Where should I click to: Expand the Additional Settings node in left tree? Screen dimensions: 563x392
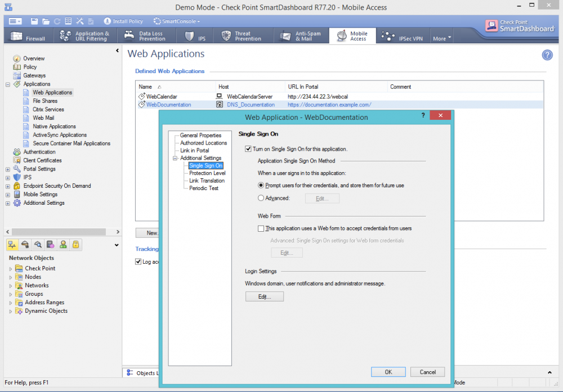pos(7,204)
